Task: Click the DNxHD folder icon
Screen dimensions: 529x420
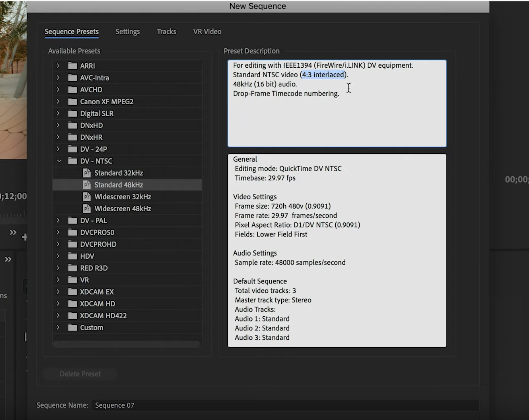Action: (72, 125)
